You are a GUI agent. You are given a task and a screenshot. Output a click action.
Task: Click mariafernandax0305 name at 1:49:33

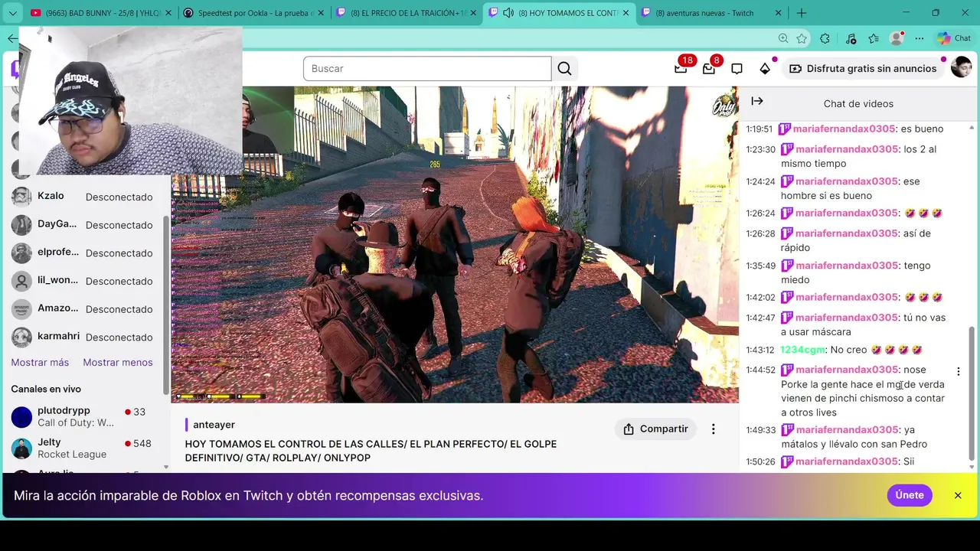(x=846, y=430)
